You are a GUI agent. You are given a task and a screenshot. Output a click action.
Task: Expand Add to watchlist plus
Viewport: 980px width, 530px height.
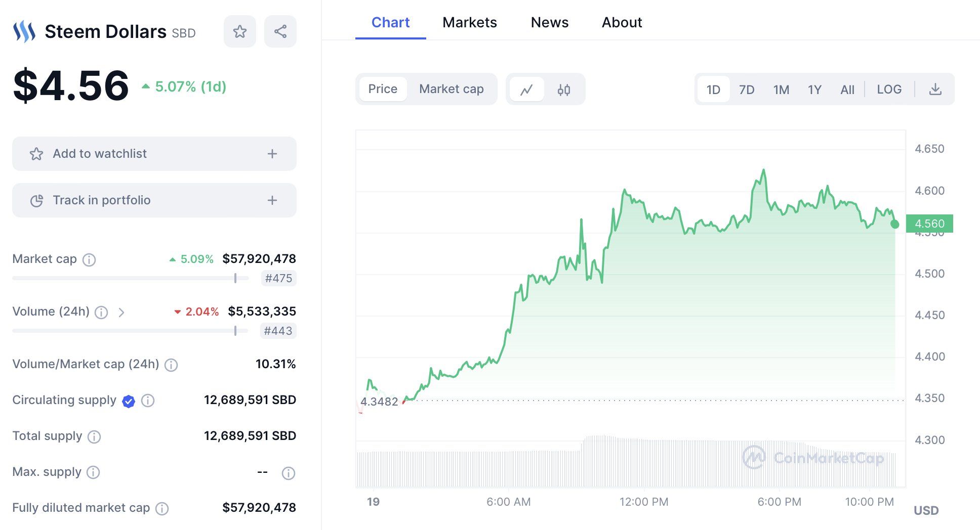click(x=272, y=154)
